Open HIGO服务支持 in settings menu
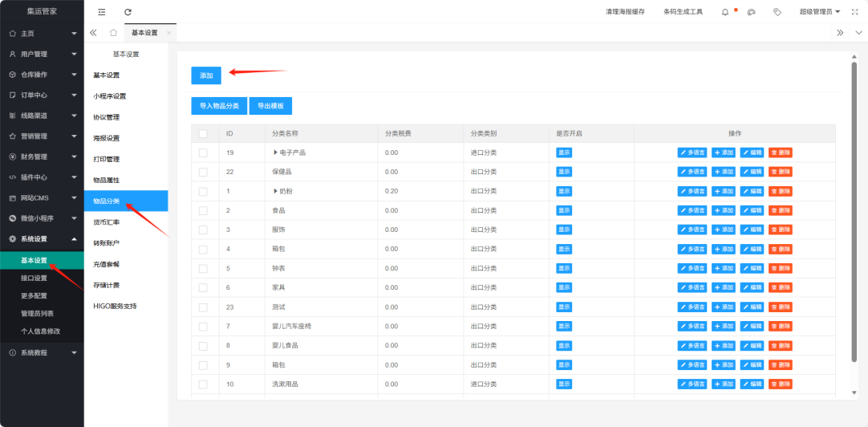 coord(126,307)
